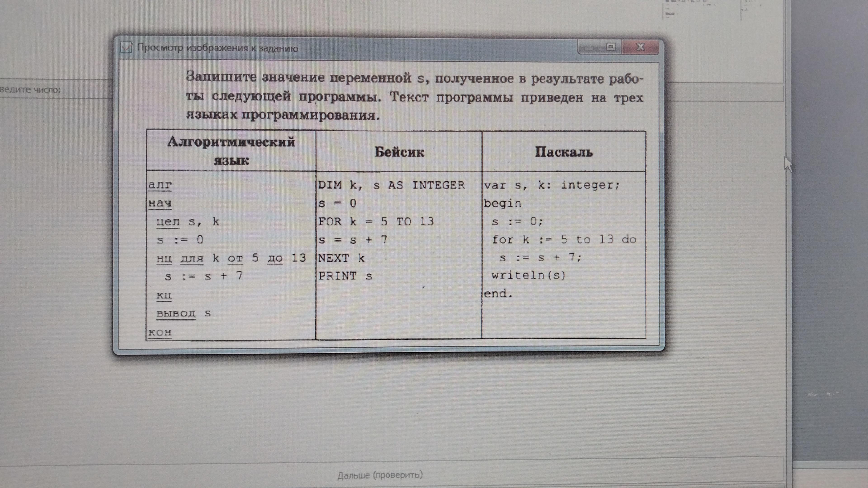Click the Pascal begin keyword
This screenshot has width=868, height=488.
502,203
